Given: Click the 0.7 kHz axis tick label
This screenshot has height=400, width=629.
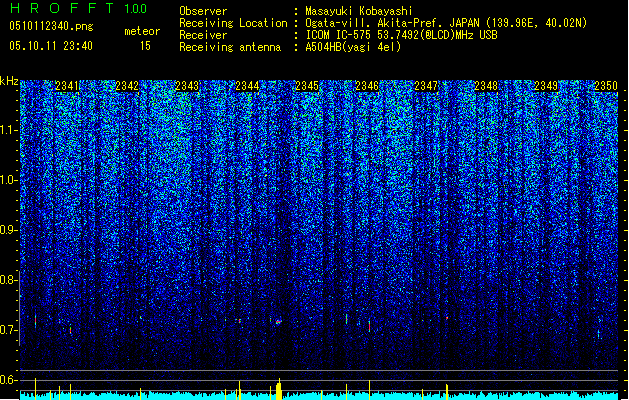Looking at the screenshot, I should [7, 330].
